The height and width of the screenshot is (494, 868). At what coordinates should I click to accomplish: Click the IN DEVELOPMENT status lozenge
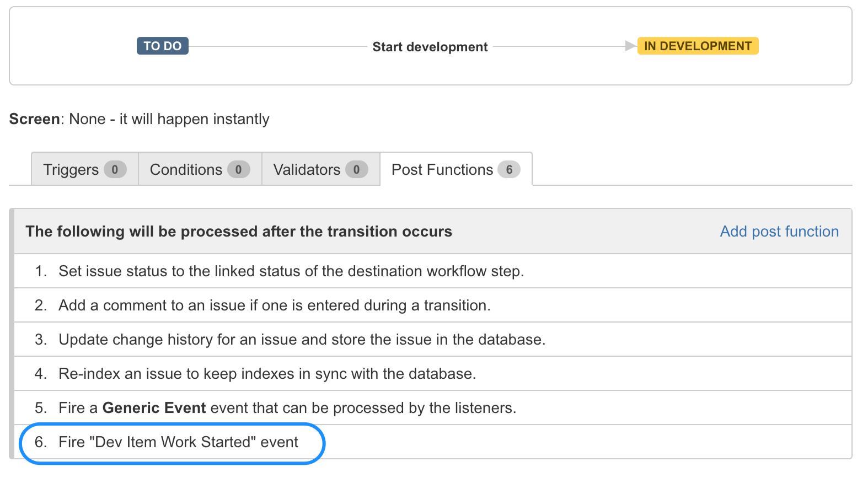click(697, 46)
